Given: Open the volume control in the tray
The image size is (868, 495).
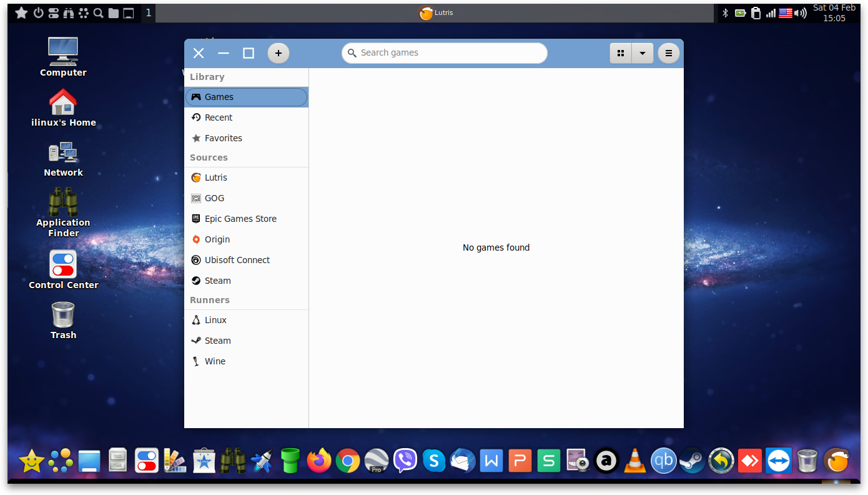Looking at the screenshot, I should point(801,12).
